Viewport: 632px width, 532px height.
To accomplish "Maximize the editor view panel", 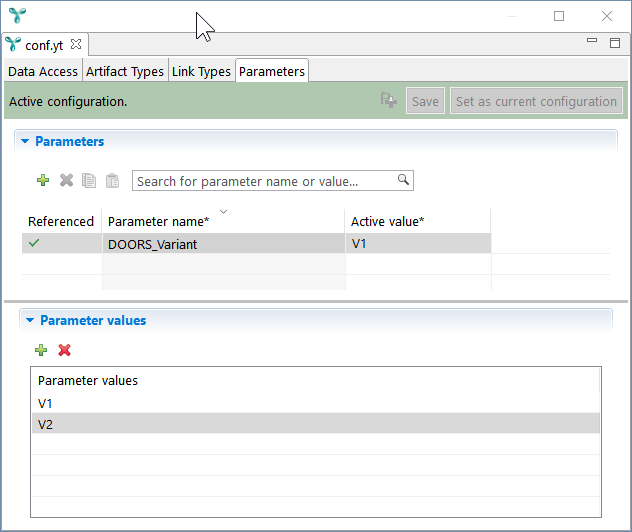I will pos(615,42).
